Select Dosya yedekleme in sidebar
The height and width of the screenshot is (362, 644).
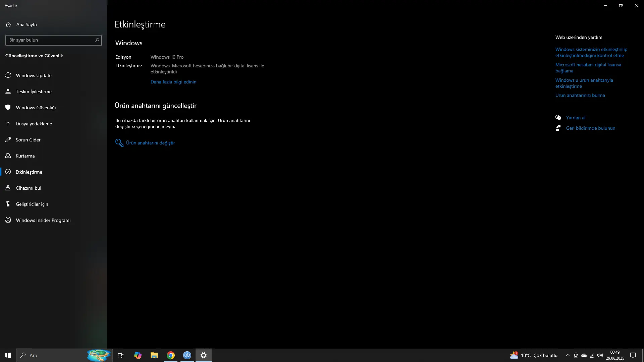(x=54, y=124)
